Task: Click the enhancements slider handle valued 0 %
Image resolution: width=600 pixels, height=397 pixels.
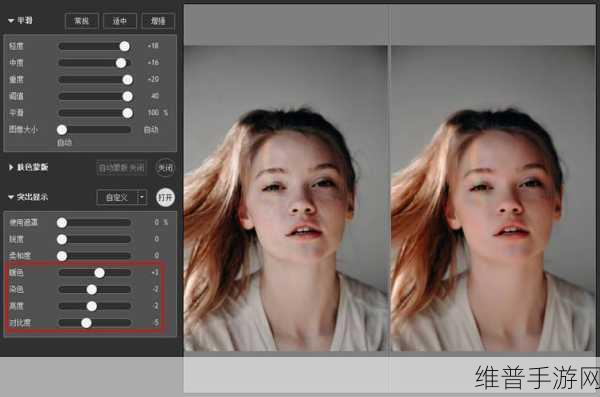Action: (x=62, y=222)
